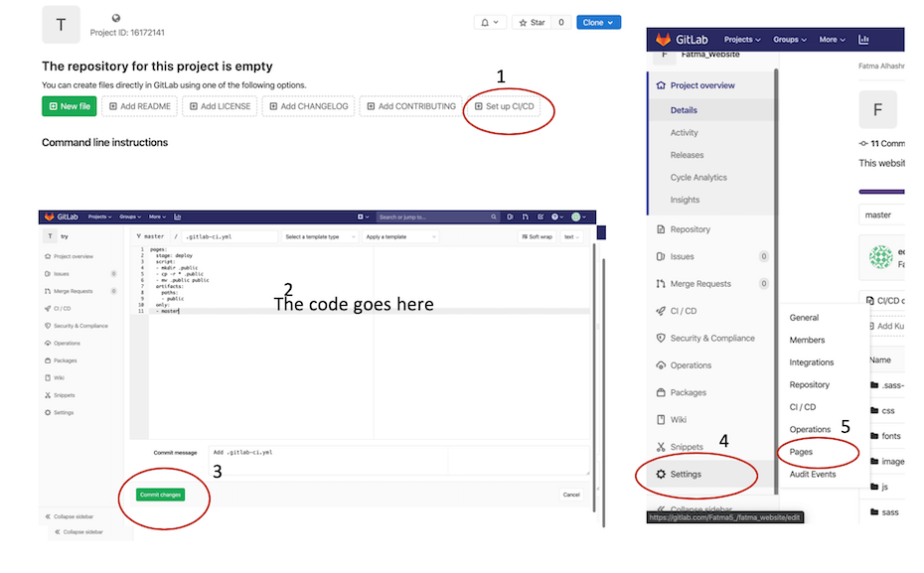Open the plus create-new dropdown in the editor header
Image resolution: width=924 pixels, height=573 pixels.
pos(363,216)
